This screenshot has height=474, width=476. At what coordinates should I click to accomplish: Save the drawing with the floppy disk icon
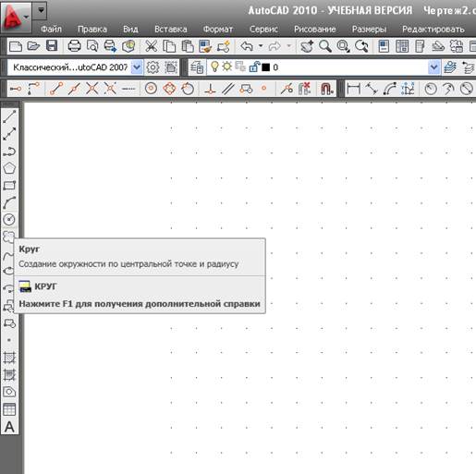pos(52,46)
